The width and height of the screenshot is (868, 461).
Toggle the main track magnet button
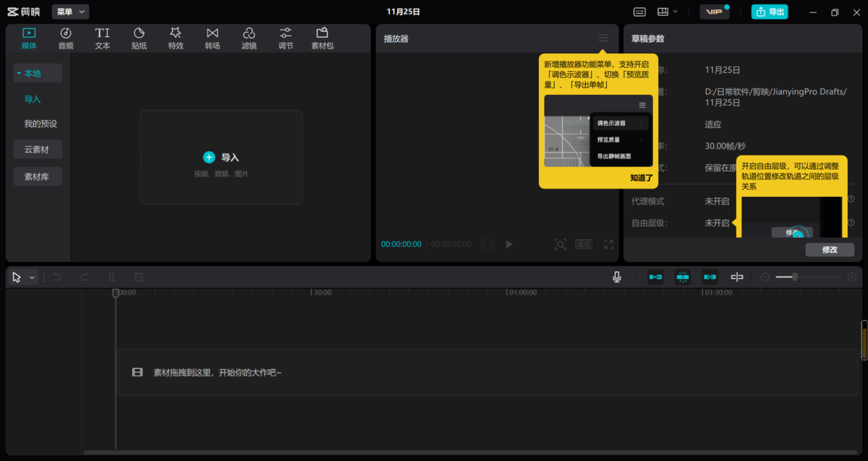[655, 277]
